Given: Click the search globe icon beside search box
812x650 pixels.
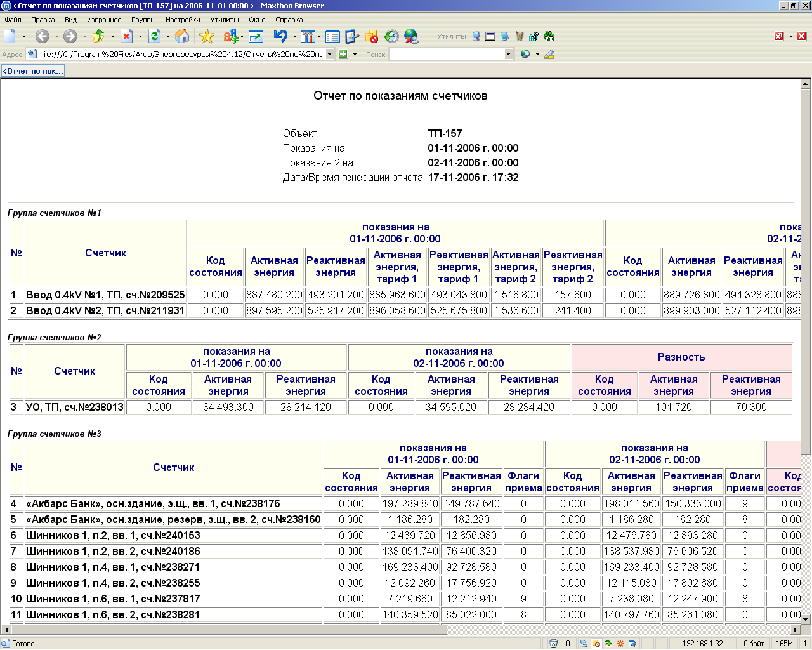Looking at the screenshot, I should point(525,54).
